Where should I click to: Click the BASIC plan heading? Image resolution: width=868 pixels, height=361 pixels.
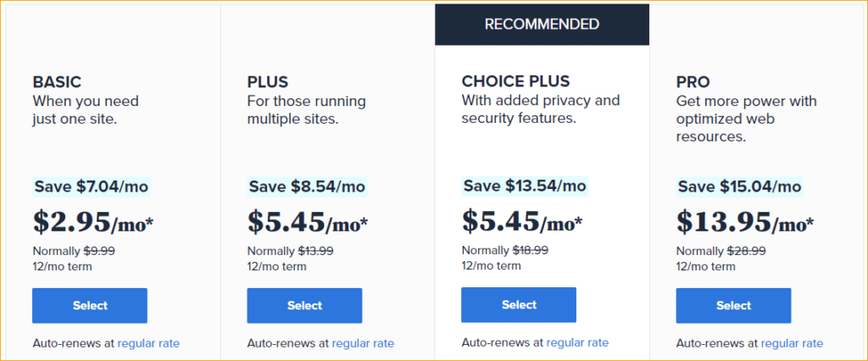coord(57,82)
